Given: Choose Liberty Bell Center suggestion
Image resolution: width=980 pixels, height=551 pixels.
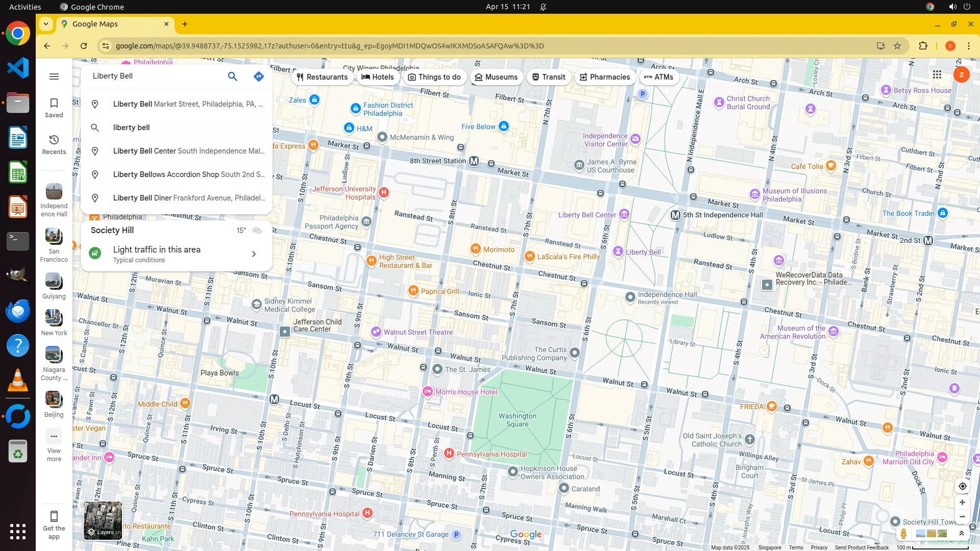Looking at the screenshot, I should [x=188, y=151].
